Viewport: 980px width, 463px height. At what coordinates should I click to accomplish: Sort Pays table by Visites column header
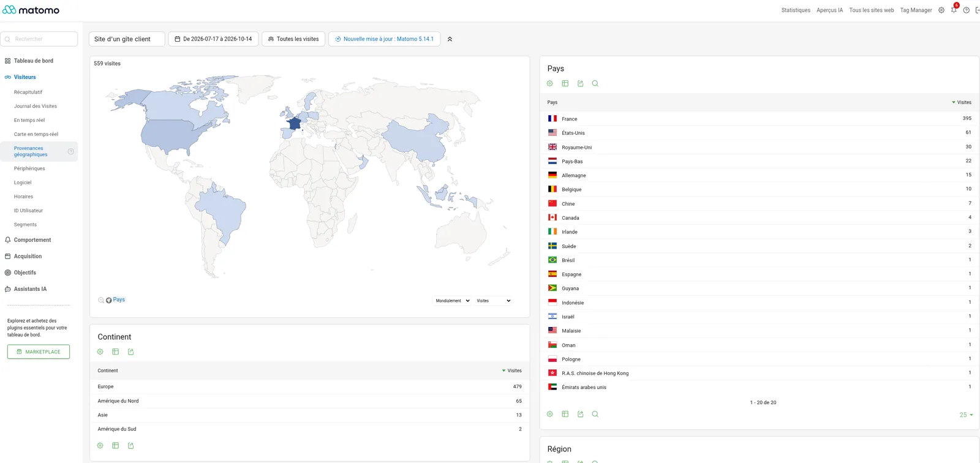(x=962, y=102)
